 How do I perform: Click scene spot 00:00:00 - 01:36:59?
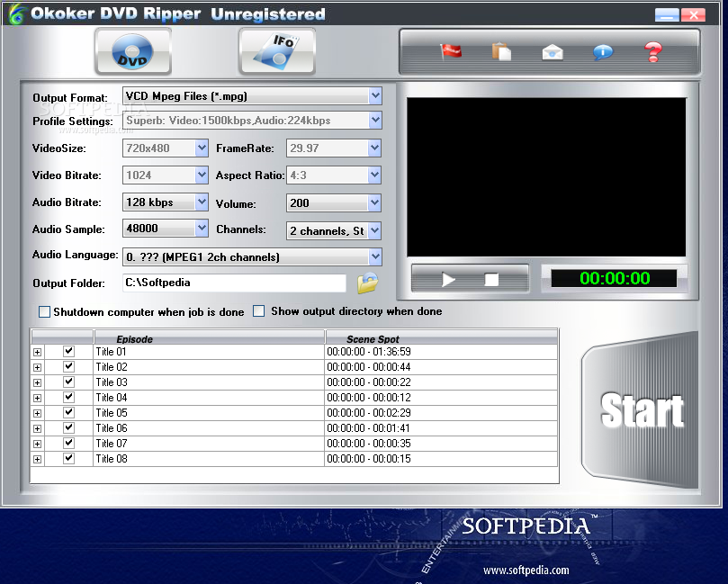click(369, 352)
